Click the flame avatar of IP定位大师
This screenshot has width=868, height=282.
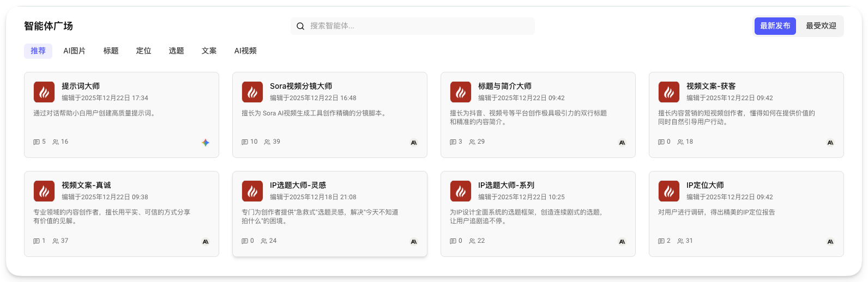pyautogui.click(x=669, y=191)
